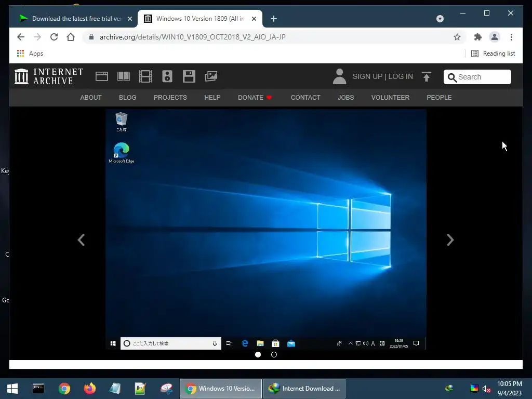Viewport: 532px width, 399px height.
Task: Open the Software floppy disk icon
Action: pyautogui.click(x=189, y=76)
